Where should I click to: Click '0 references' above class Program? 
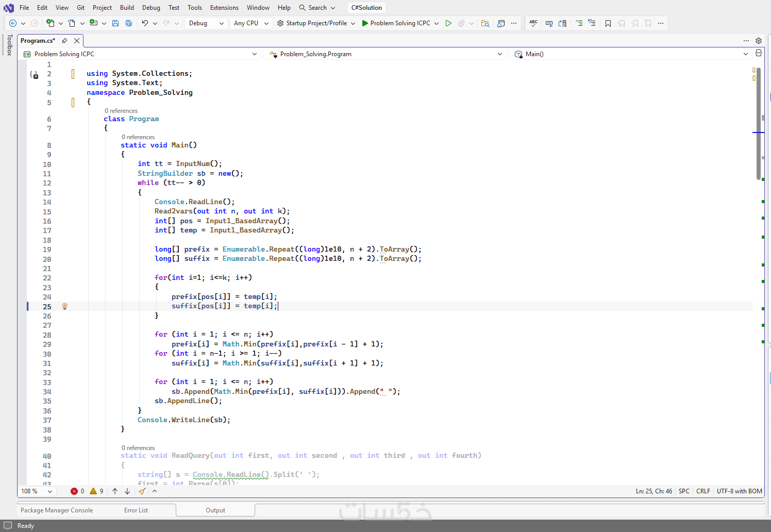121,111
